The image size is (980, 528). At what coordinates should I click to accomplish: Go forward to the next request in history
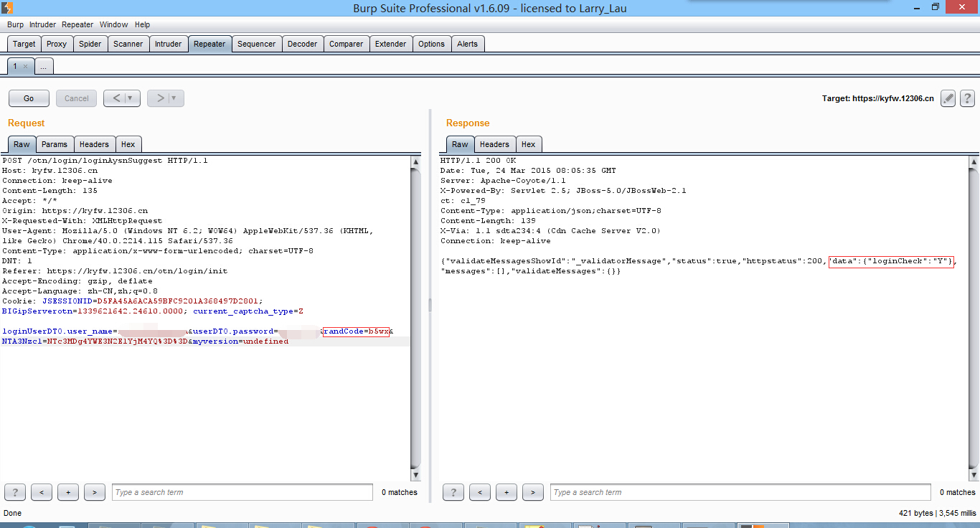tap(160, 98)
